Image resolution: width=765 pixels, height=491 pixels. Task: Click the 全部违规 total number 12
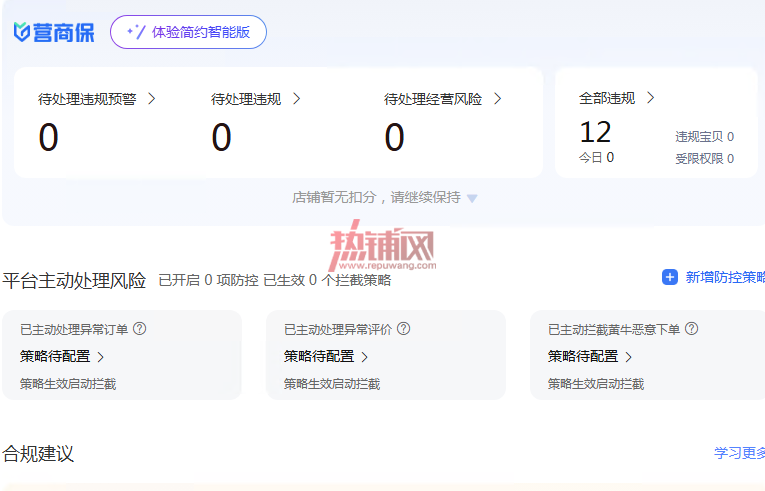point(595,132)
